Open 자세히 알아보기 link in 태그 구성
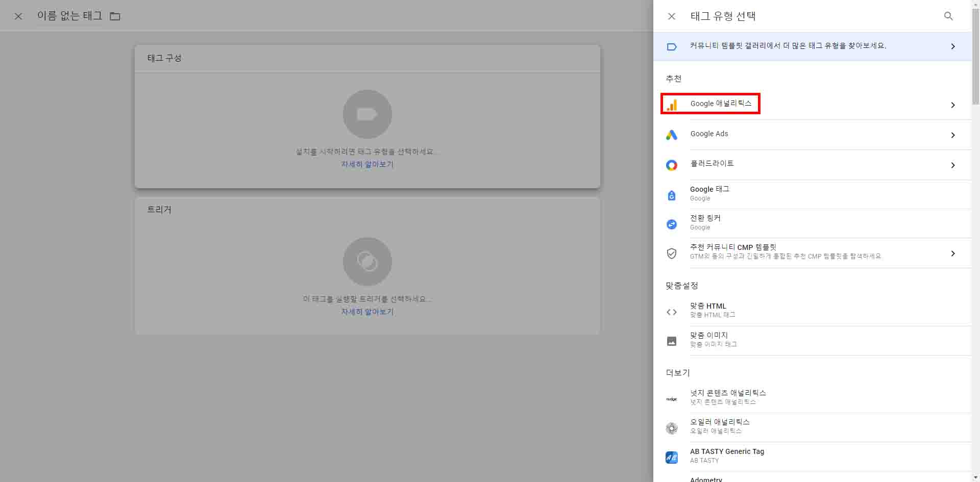This screenshot has width=980, height=482. [x=367, y=164]
